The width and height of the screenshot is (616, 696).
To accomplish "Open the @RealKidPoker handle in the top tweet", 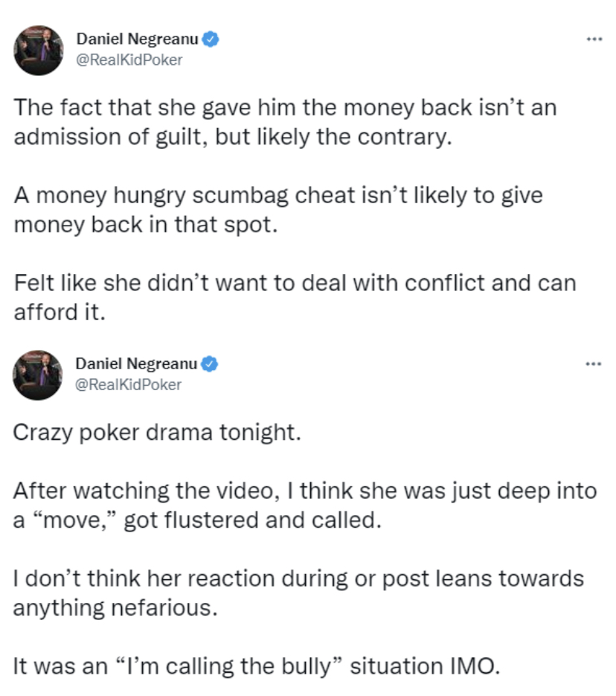I will click(x=129, y=60).
